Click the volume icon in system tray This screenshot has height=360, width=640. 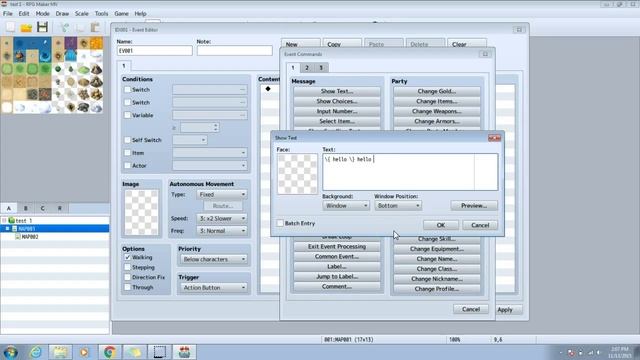pos(599,352)
